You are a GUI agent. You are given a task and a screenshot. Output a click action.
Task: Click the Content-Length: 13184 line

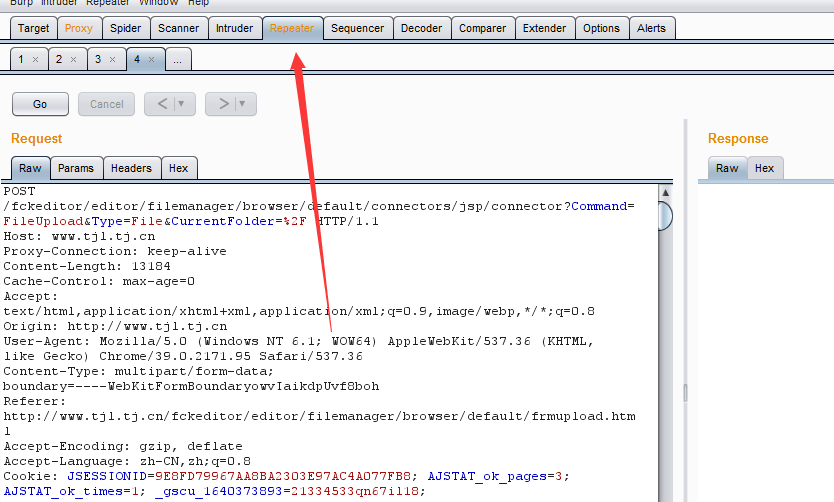coord(87,266)
